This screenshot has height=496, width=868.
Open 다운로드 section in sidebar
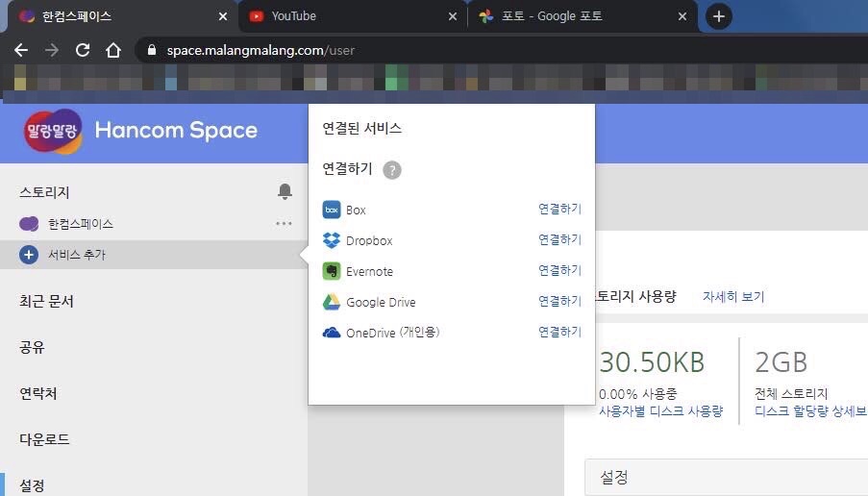pyautogui.click(x=44, y=439)
